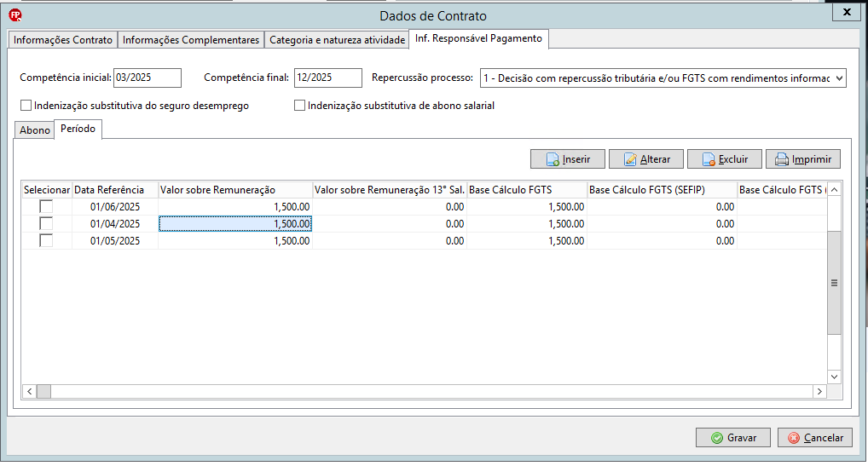Switch to Informações Contrato tab
This screenshot has width=868, height=466.
click(62, 40)
